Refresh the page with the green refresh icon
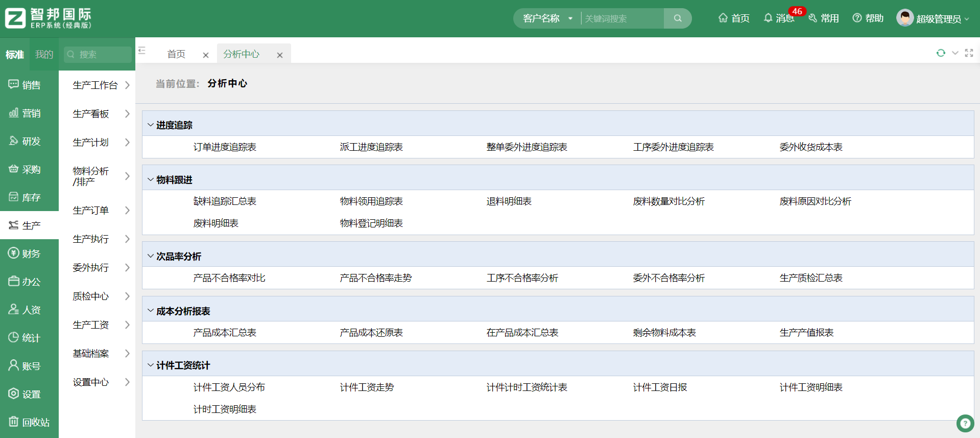Screen dimensions: 980x438 point(941,53)
